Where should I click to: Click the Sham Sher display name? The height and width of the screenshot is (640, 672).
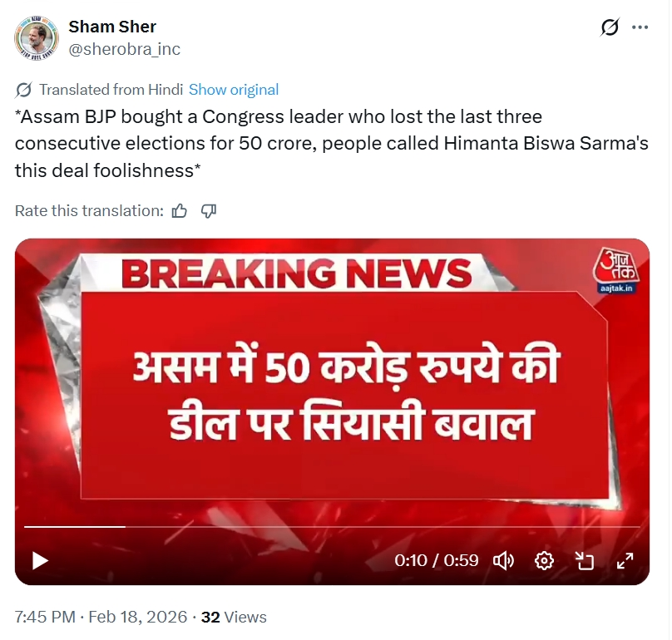coord(112,27)
